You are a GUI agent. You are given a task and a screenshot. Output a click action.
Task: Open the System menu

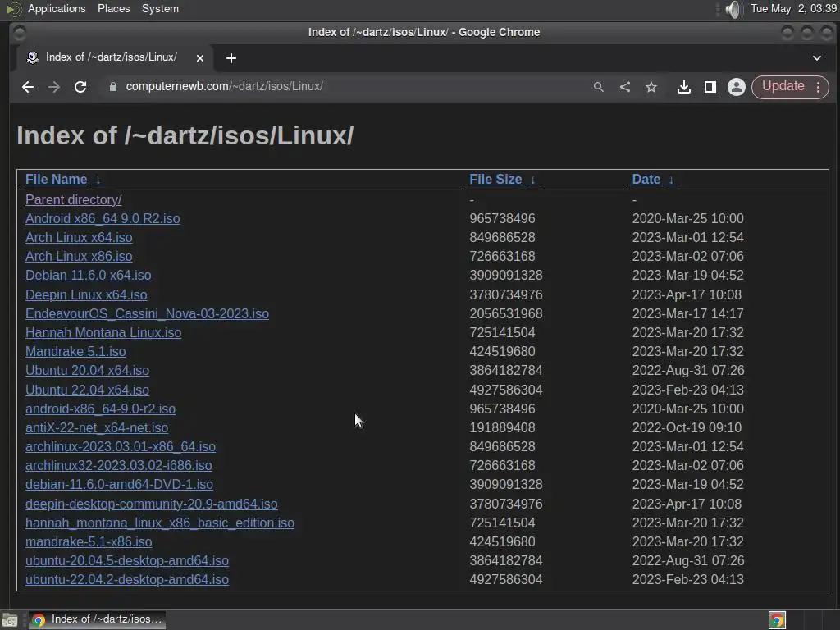(160, 8)
